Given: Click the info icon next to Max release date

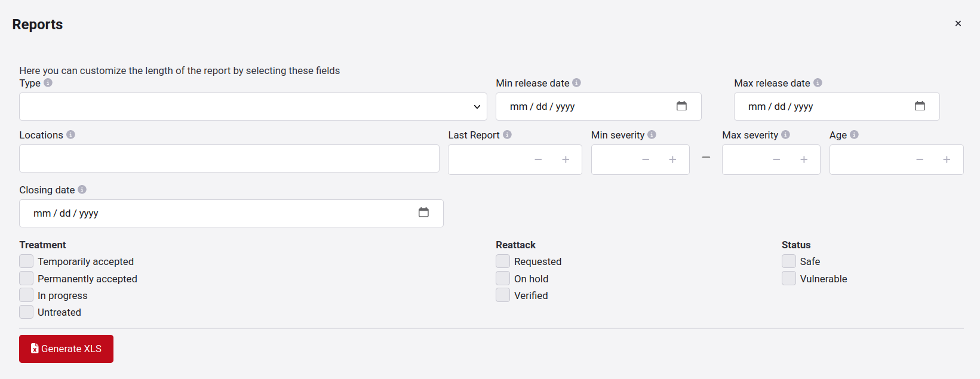Looking at the screenshot, I should [x=818, y=83].
